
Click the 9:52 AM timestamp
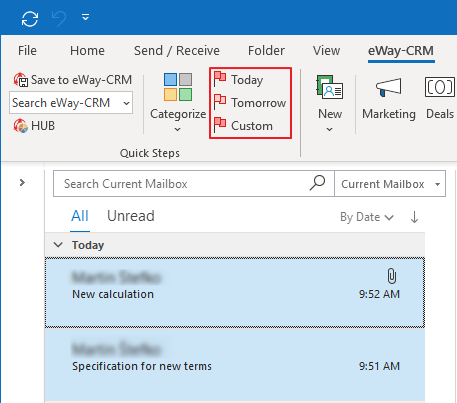(379, 294)
